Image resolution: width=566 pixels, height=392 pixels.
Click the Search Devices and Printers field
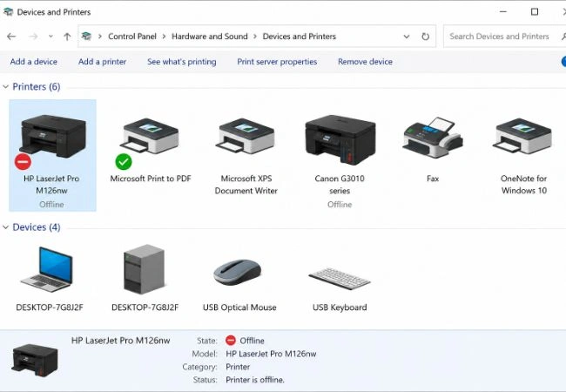[x=505, y=37]
